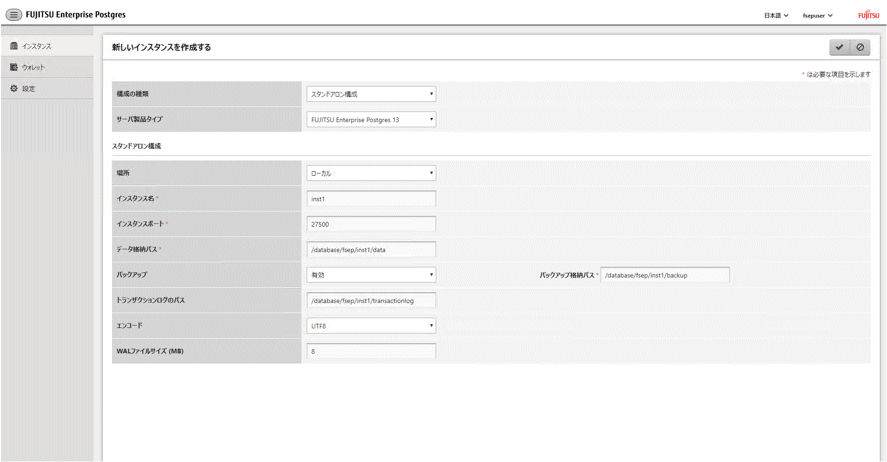This screenshot has height=462, width=887.
Task: Click the 構成の種類 label
Action: coord(132,94)
